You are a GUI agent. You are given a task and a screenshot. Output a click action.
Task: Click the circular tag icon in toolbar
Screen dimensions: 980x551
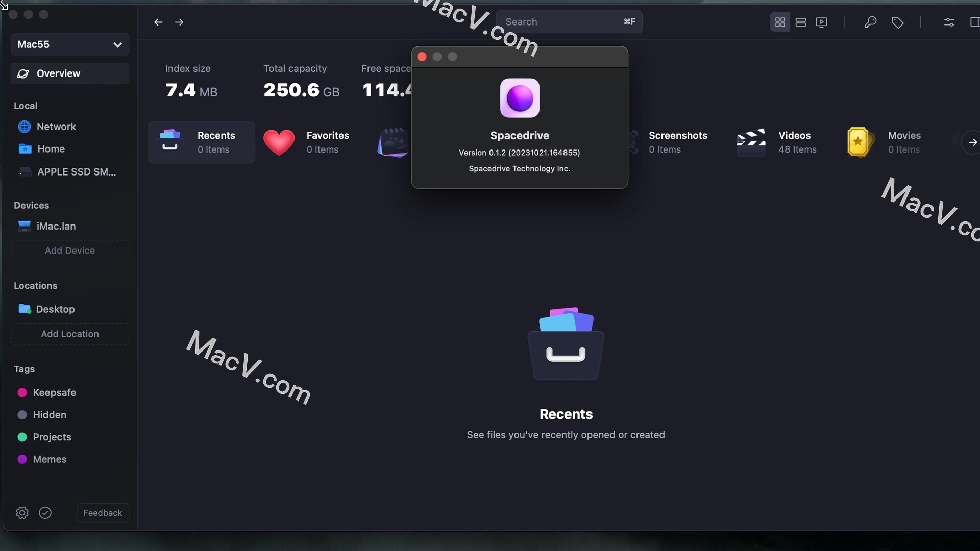point(897,21)
